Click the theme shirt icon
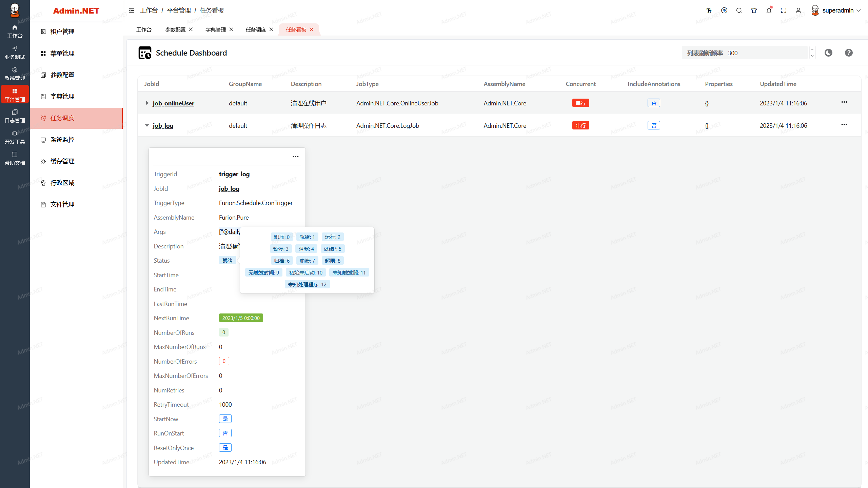The height and width of the screenshot is (488, 868). (x=754, y=11)
